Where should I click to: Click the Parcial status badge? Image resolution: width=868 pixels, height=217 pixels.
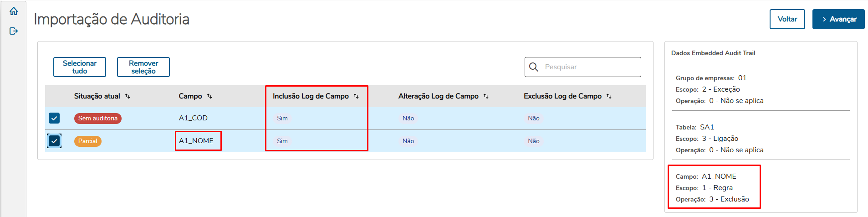(88, 141)
